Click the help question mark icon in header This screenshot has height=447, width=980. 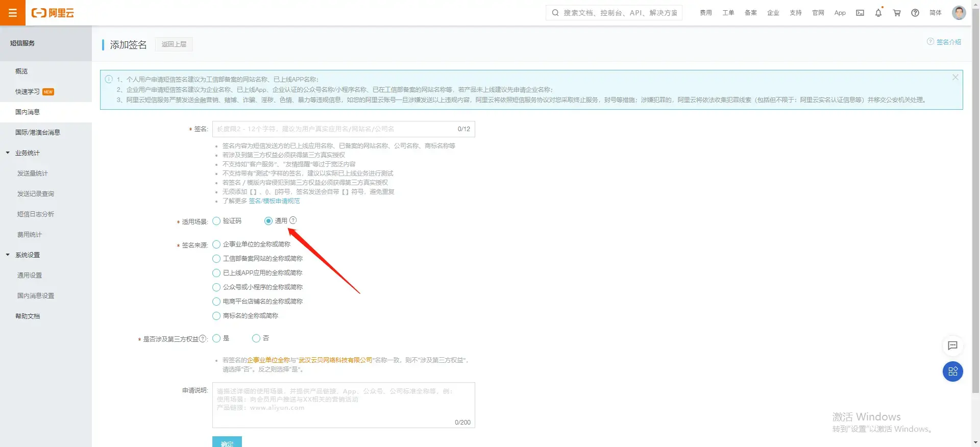tap(915, 13)
